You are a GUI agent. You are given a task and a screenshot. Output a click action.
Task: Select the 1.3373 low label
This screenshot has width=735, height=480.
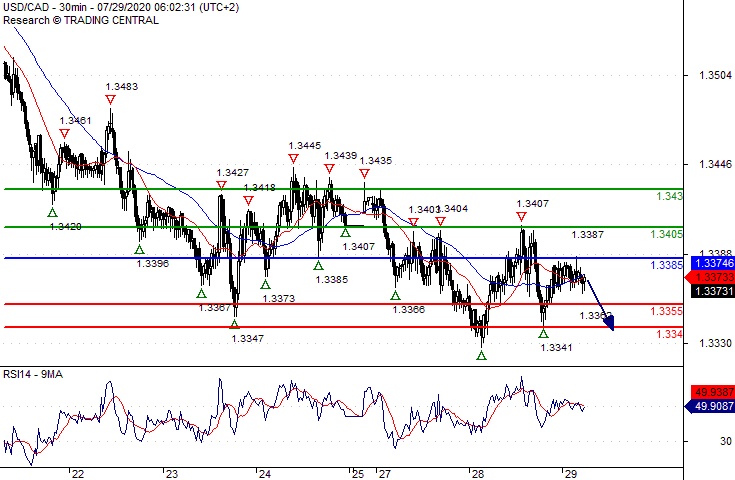(279, 299)
